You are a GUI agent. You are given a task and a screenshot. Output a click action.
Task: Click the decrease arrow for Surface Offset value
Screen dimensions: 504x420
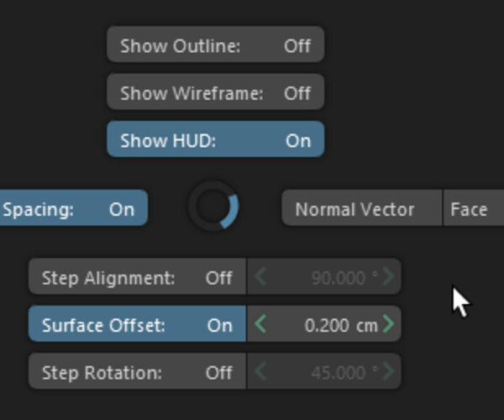260,324
